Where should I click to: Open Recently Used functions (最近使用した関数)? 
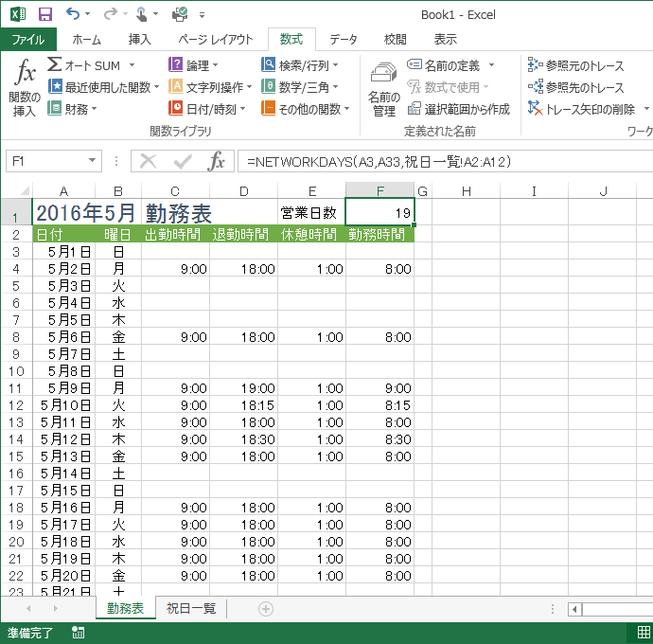point(103,87)
